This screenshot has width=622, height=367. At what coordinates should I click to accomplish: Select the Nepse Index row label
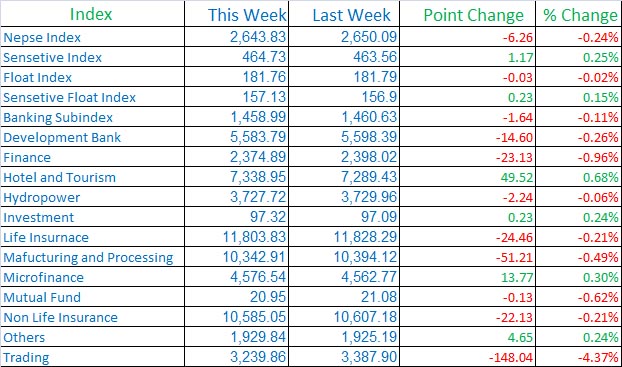pos(42,37)
